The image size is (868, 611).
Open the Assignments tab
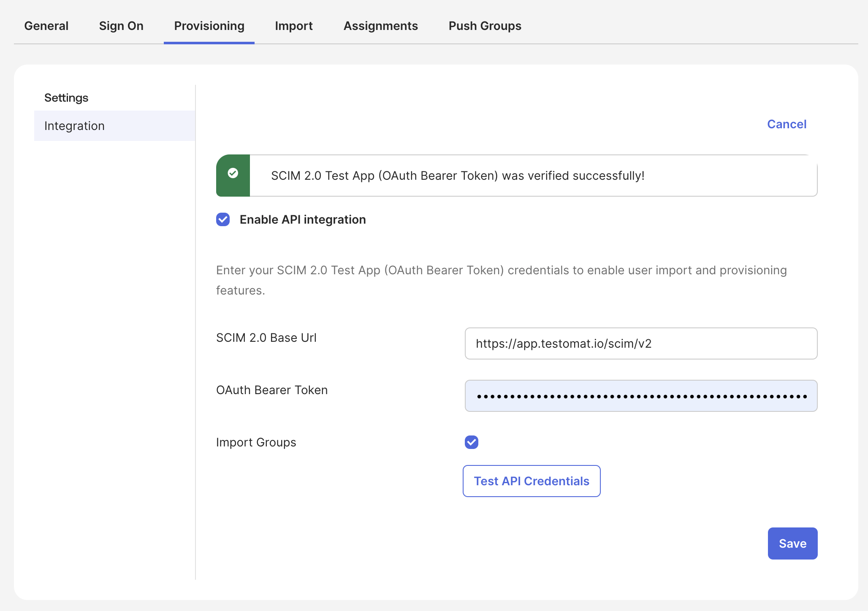380,26
